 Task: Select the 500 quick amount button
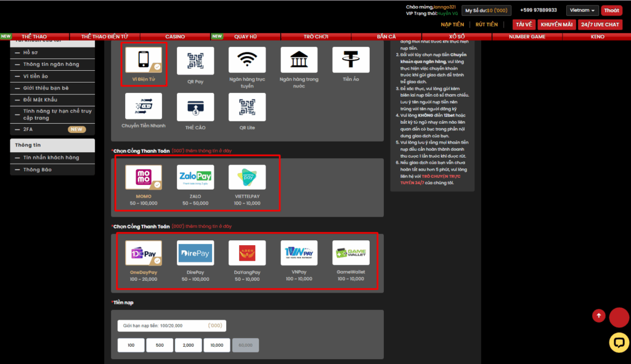pos(160,345)
